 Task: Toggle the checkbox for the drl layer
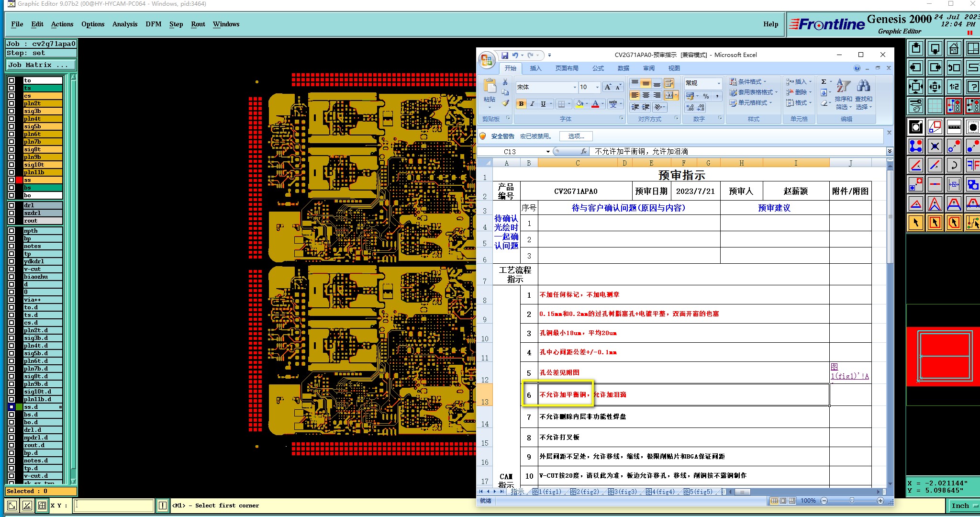[11, 205]
